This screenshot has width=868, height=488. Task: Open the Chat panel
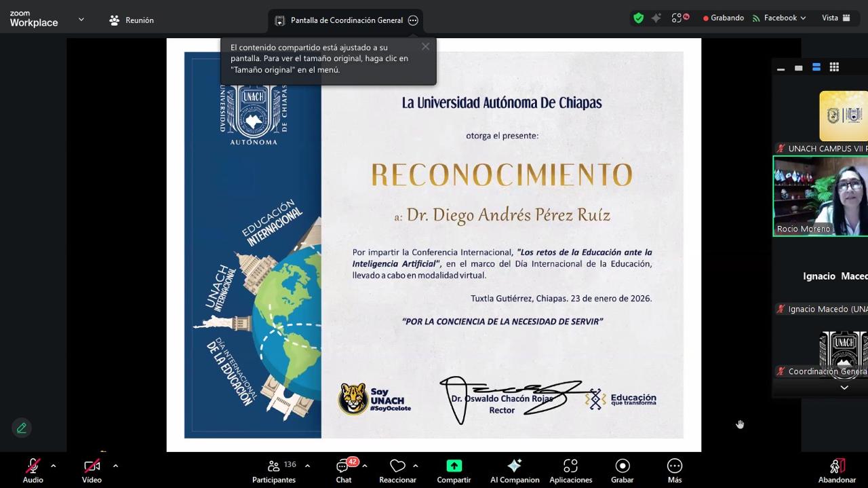(x=344, y=467)
